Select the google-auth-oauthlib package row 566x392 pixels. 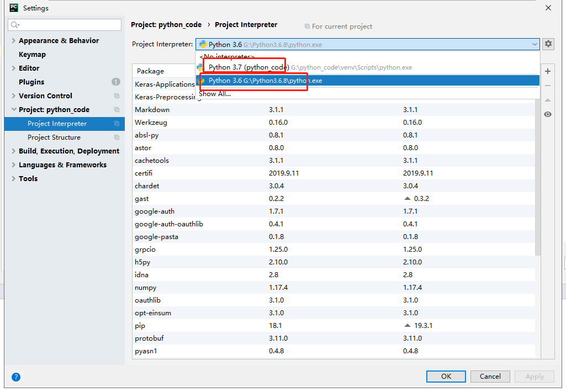[334, 224]
